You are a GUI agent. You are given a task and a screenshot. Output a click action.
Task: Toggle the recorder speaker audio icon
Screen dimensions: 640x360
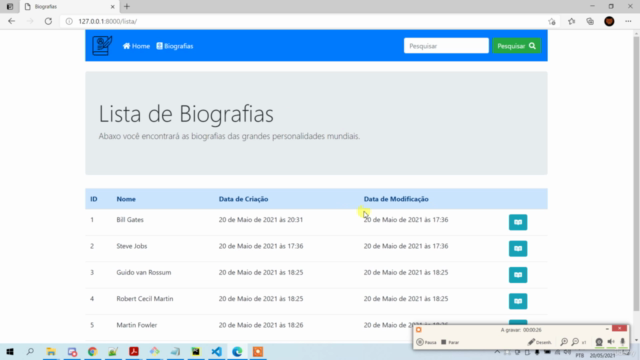click(x=611, y=342)
